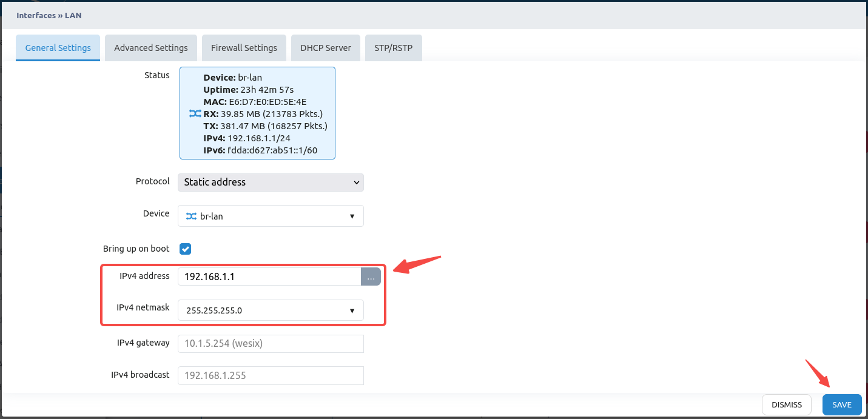Click the IPv6 address line in Status box
Screen dimensions: 868x419
260,150
